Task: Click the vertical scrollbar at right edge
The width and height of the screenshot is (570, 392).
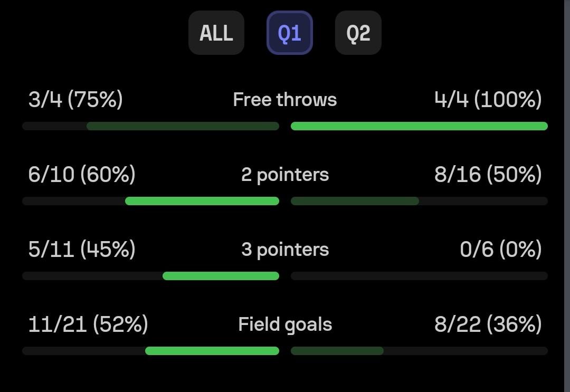Action: tap(567, 196)
